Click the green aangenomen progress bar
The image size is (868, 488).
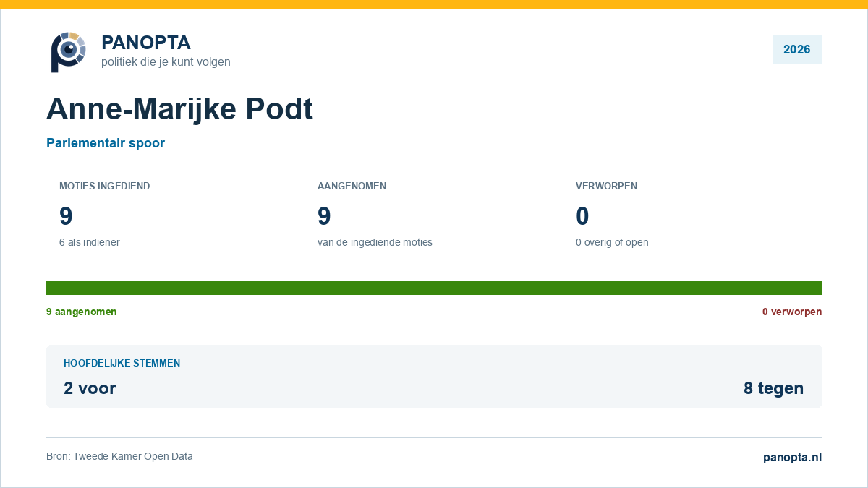pos(434,288)
